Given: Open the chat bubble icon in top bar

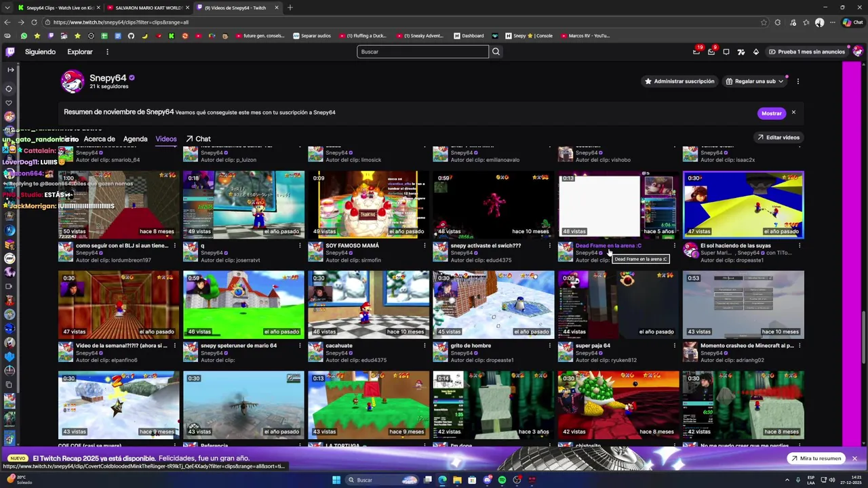Looking at the screenshot, I should coord(726,52).
